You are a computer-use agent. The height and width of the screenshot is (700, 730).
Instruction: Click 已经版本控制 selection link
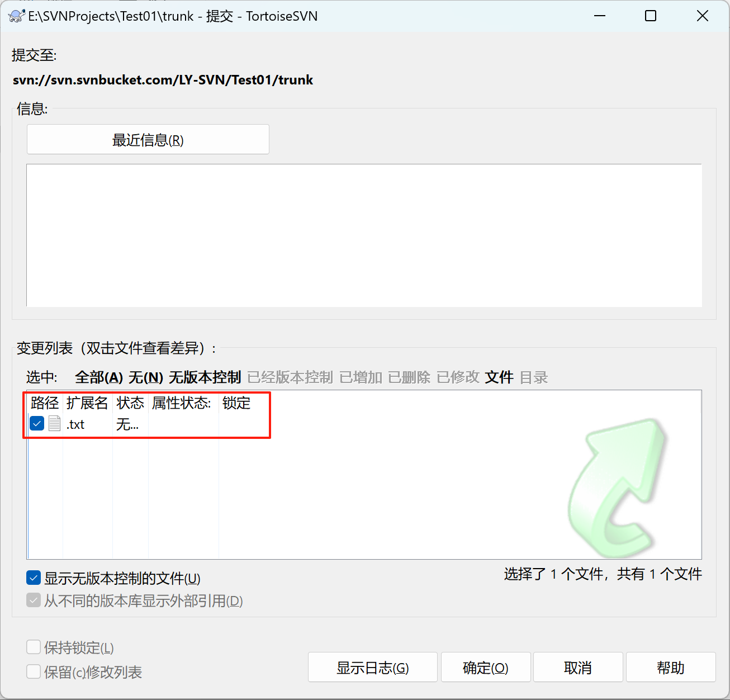[x=290, y=377]
